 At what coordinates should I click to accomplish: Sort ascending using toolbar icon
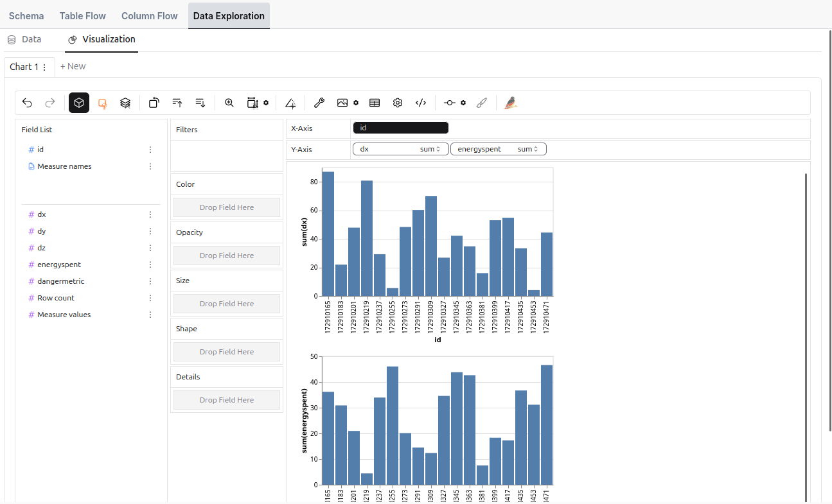click(177, 103)
